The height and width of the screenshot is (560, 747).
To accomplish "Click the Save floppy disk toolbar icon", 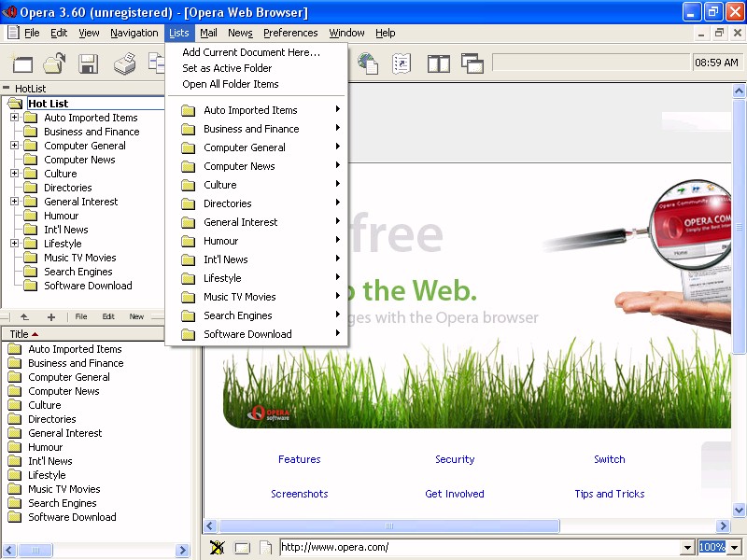I will 88,63.
